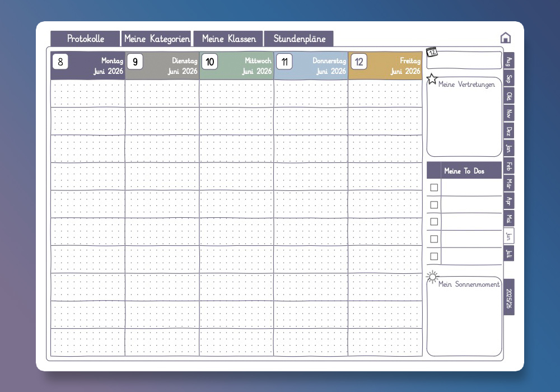This screenshot has height=392, width=560.
Task: Click the star icon beside Meine Vertretungen
Action: click(x=432, y=79)
